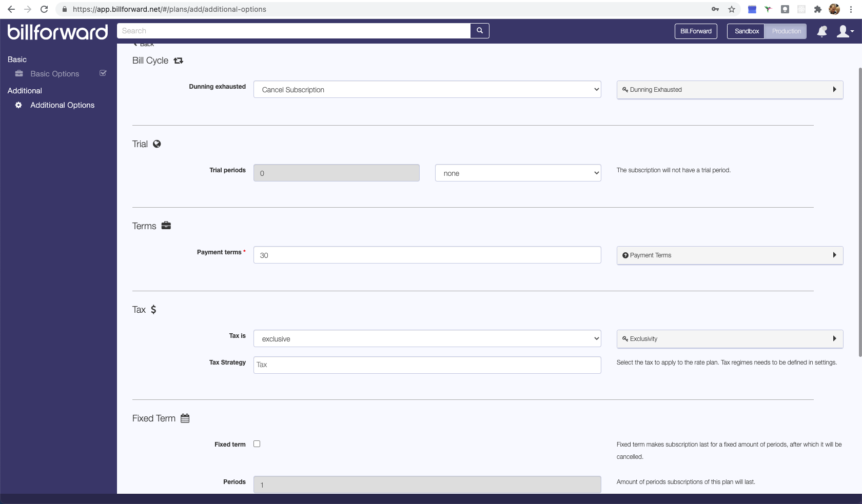Click the disabled Trial periods field
Screen dimensions: 862x504
click(x=337, y=173)
